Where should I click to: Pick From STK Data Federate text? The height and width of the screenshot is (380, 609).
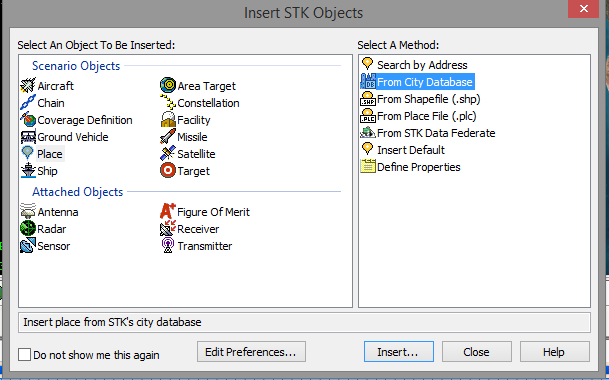click(x=436, y=133)
